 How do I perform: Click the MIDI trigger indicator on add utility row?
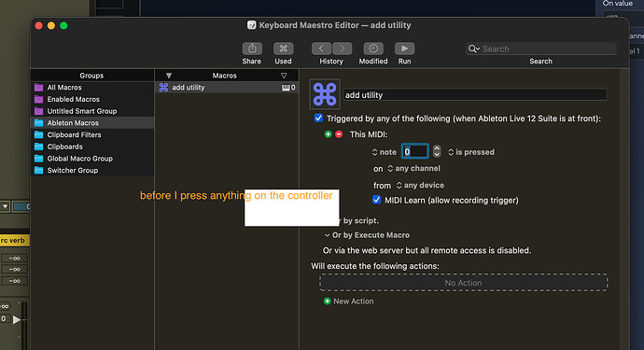tap(288, 88)
